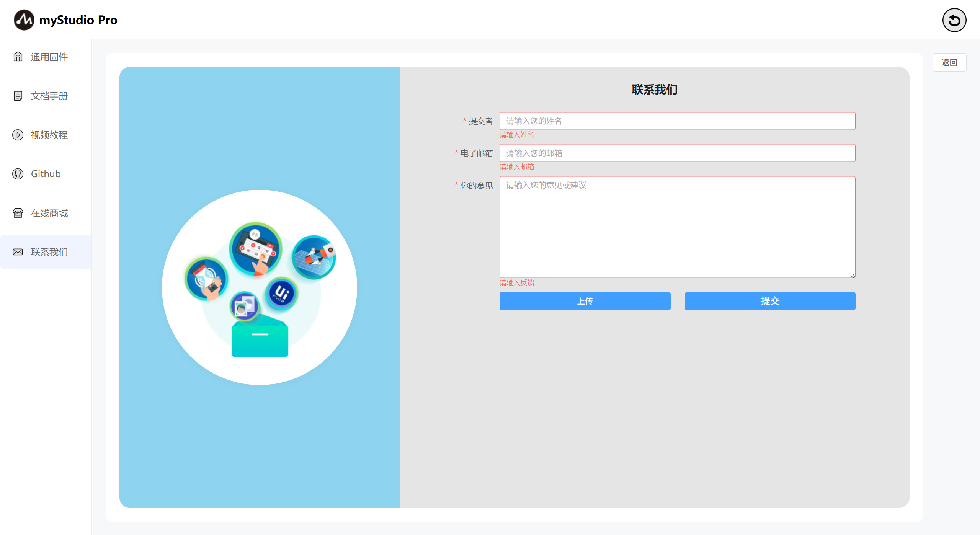Screen dimensions: 980x535
Task: Go to 视频教程 in sidebar
Action: coord(49,135)
